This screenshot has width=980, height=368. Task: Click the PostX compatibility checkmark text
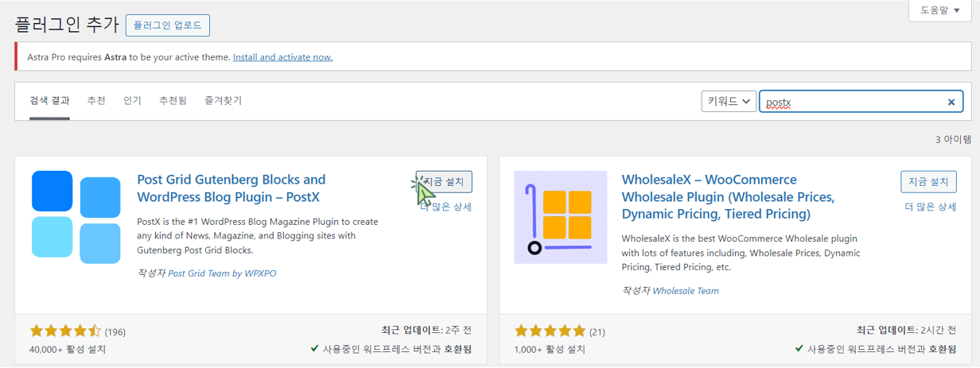391,349
